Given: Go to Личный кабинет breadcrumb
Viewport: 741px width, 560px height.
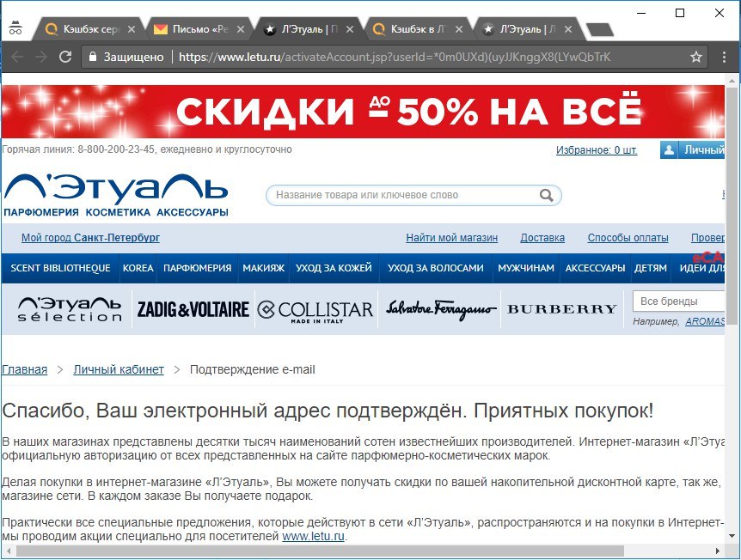Looking at the screenshot, I should pyautogui.click(x=119, y=369).
